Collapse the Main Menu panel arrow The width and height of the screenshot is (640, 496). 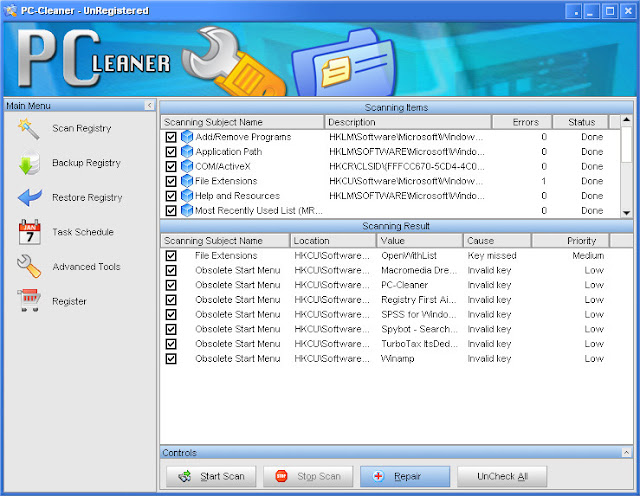coord(149,105)
